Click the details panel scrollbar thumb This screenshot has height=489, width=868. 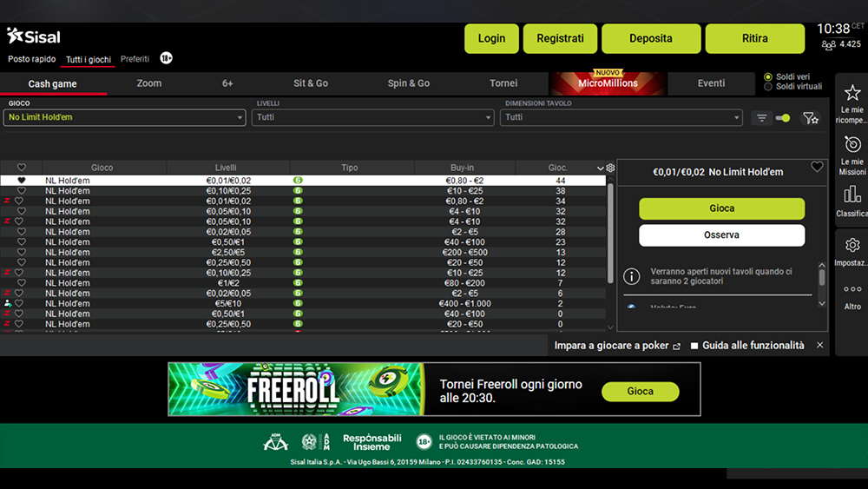tap(822, 277)
